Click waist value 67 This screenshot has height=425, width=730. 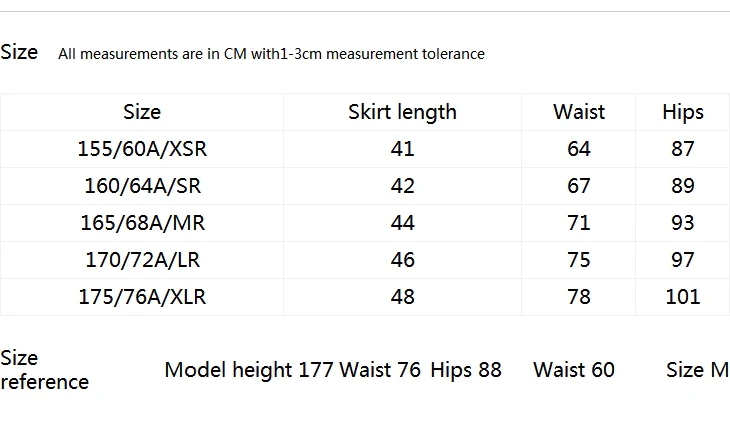(x=579, y=186)
